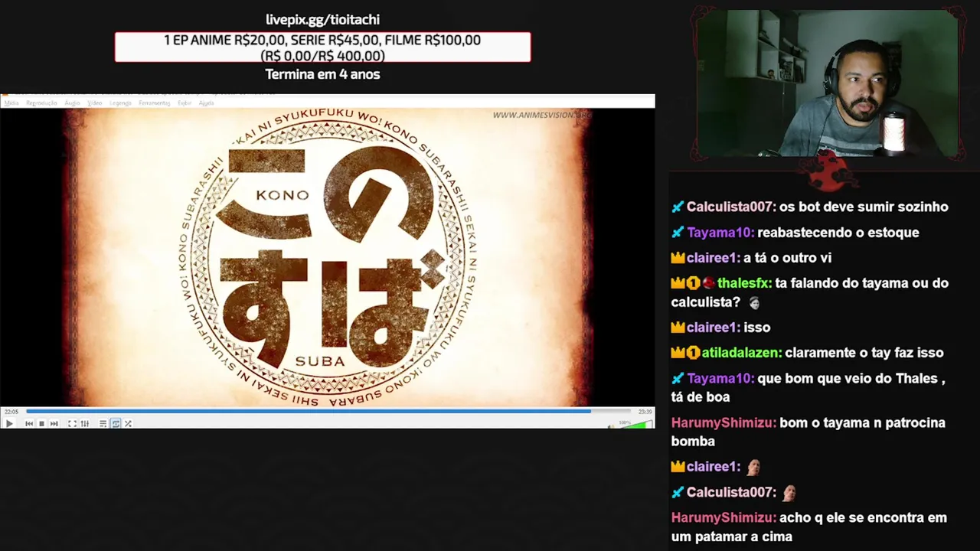This screenshot has height=551, width=980.
Task: Open the Exibir menu
Action: tap(185, 103)
